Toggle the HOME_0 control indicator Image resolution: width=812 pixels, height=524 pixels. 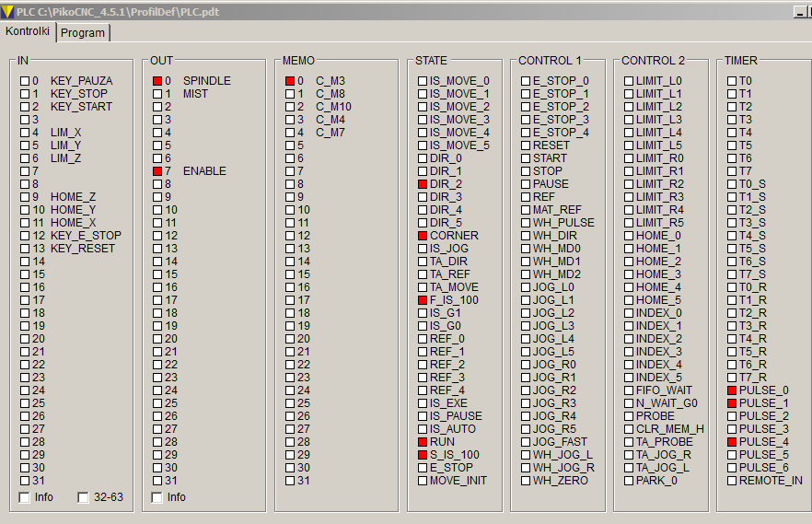(629, 236)
